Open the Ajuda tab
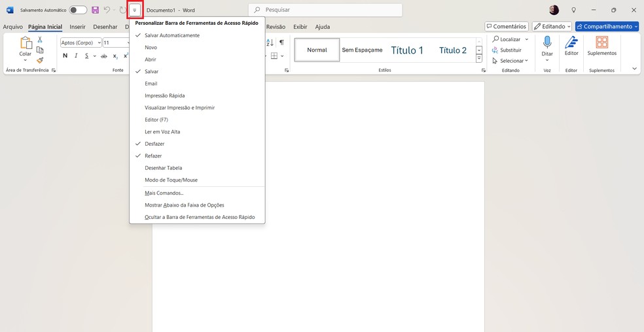 [323, 27]
